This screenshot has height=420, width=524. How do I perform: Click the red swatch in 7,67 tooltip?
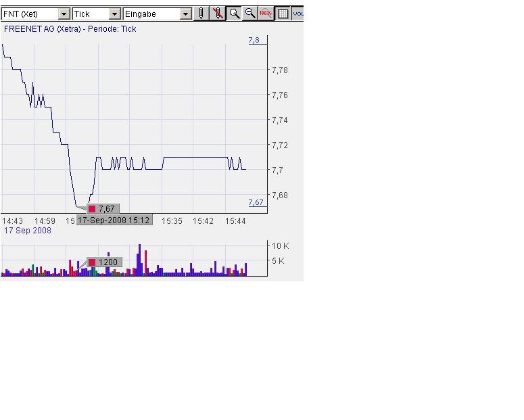(x=92, y=209)
